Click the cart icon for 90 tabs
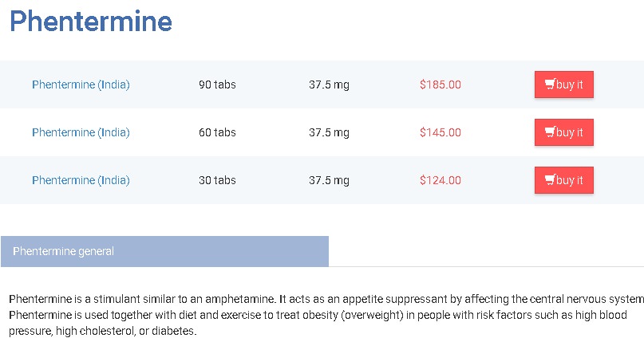This screenshot has width=644, height=342. [550, 85]
